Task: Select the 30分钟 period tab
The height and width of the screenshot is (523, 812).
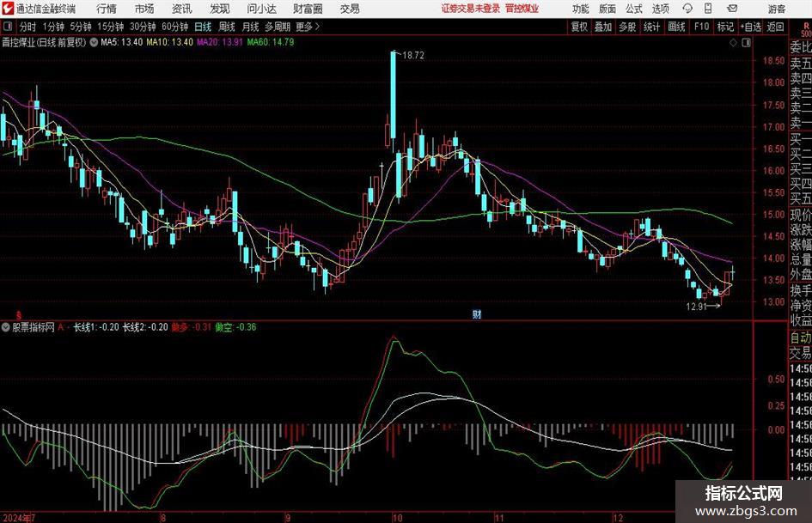Action: pyautogui.click(x=143, y=27)
